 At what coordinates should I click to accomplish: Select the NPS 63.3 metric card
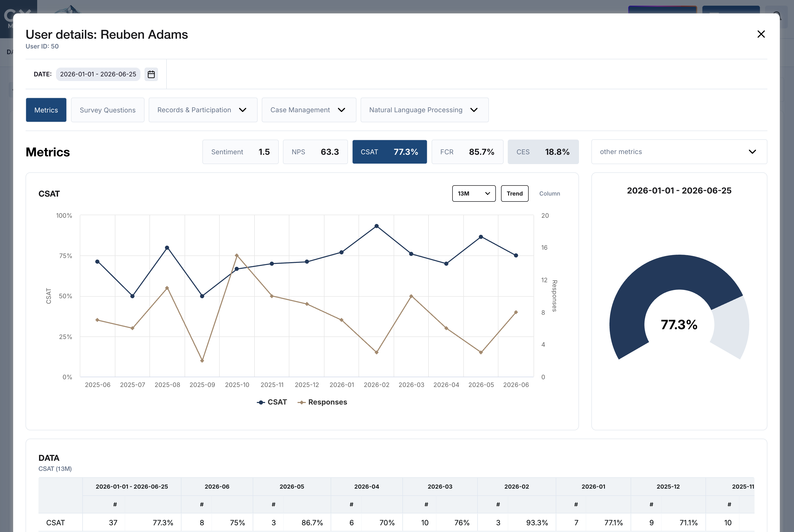click(315, 152)
